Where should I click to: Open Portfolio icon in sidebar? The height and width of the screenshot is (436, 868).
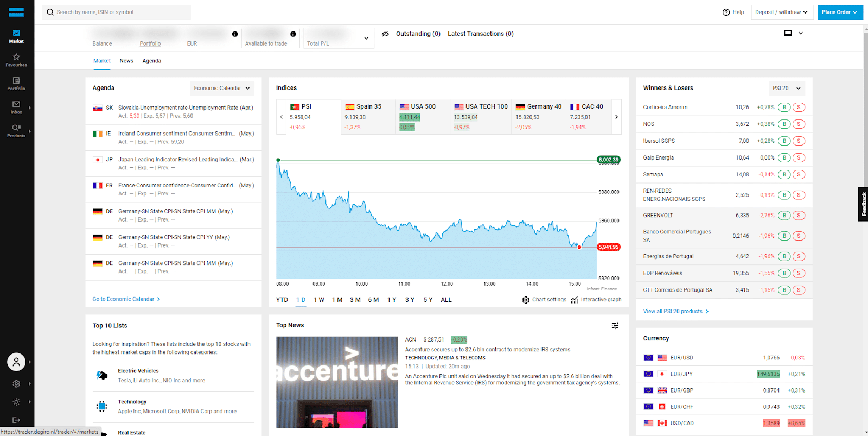click(x=16, y=84)
